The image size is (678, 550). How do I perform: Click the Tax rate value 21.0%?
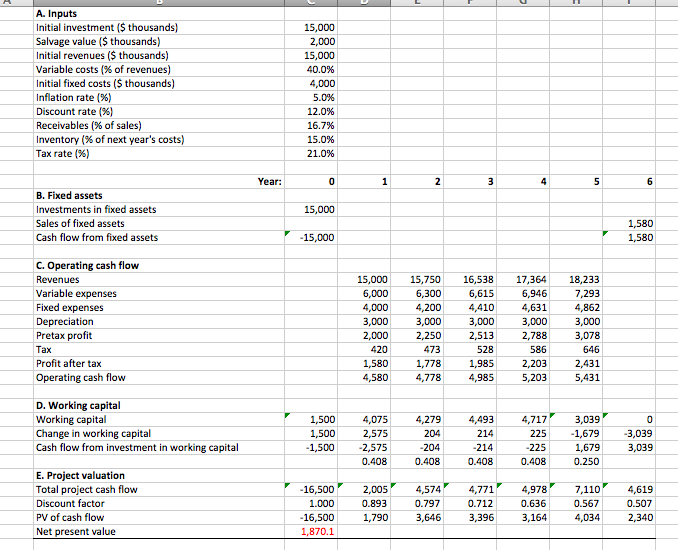[x=311, y=153]
